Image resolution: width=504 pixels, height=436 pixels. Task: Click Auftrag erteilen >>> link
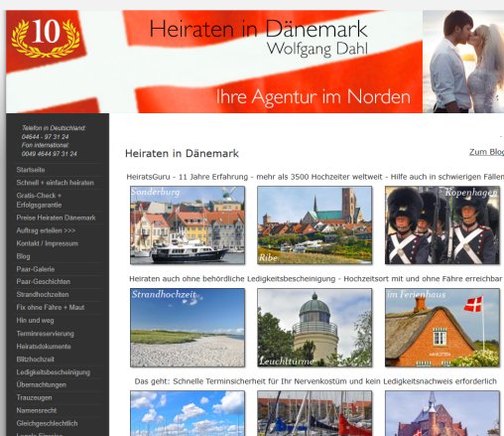46,230
